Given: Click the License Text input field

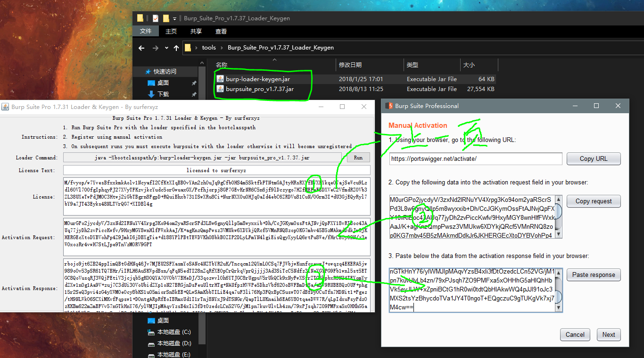Looking at the screenshot, I should pos(216,170).
